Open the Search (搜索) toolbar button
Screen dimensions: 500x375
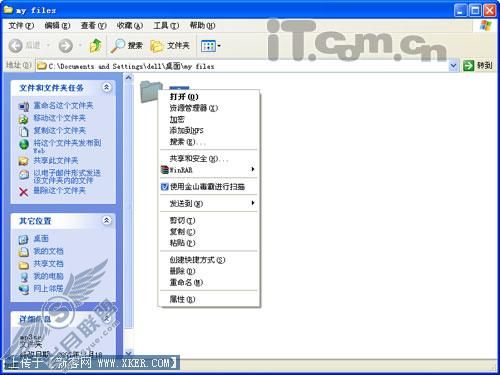[x=126, y=45]
